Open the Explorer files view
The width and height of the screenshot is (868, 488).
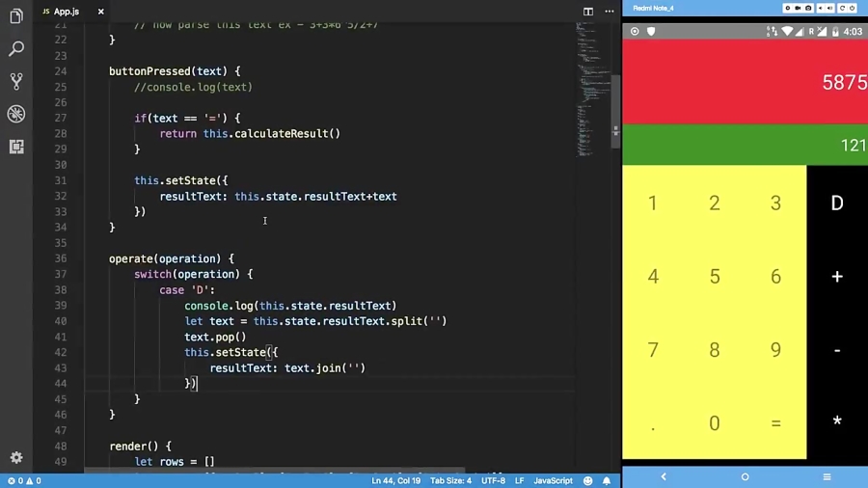[x=16, y=16]
